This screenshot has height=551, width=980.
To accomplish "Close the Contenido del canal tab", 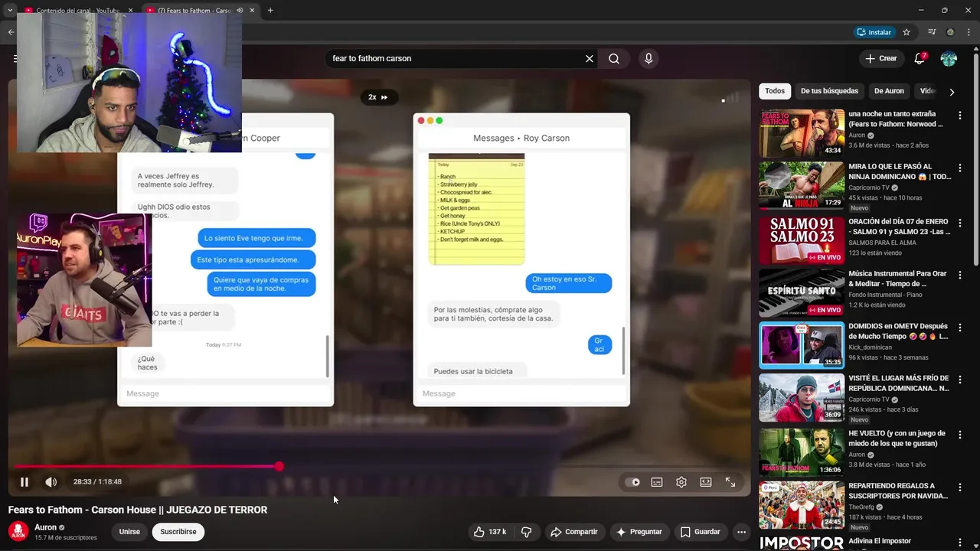I will pos(130,11).
